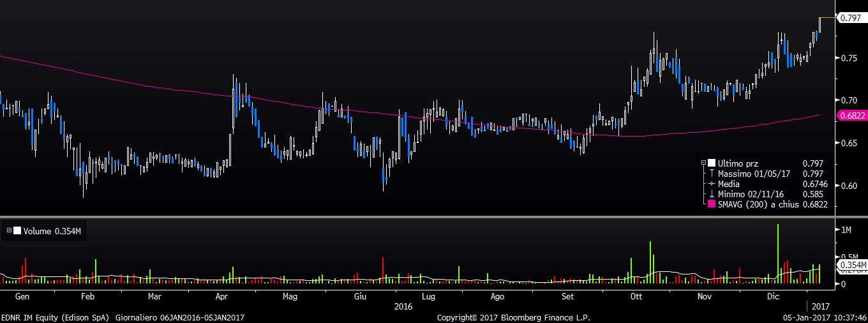Select the Minimo low marker icon
This screenshot has width=868, height=323.
point(711,194)
